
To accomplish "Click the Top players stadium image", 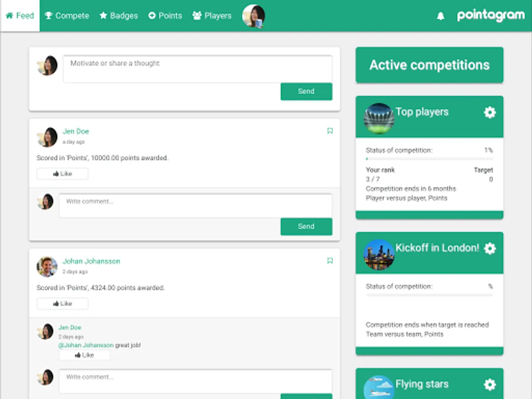I will (x=379, y=118).
